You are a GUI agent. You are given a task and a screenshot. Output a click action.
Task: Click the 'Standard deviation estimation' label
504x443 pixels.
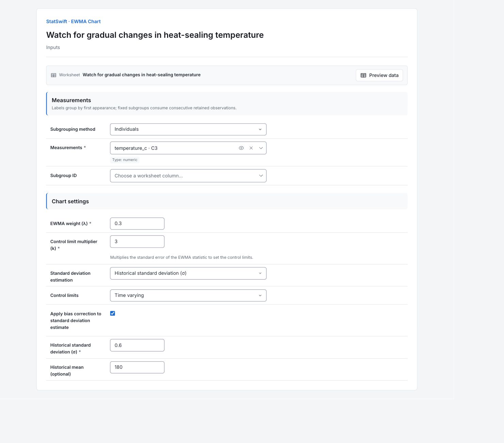click(x=70, y=277)
